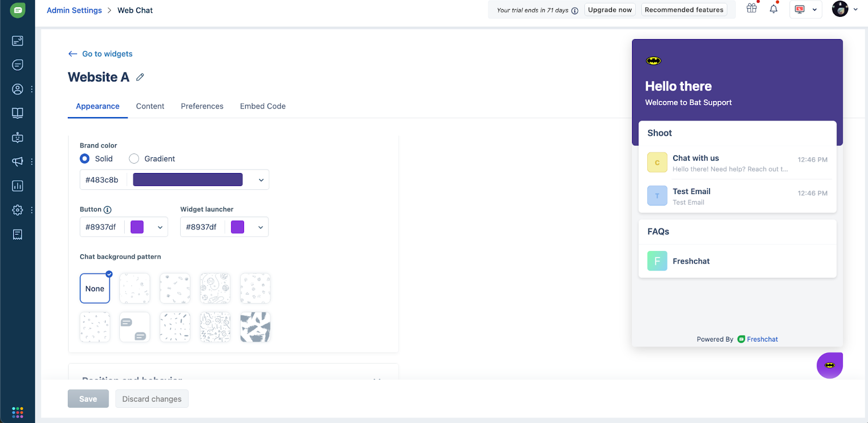Open the user avatar menu
The image size is (868, 423).
tap(840, 9)
